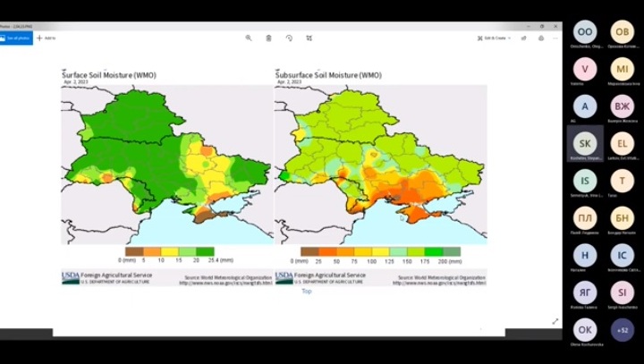Click the brown swatch in surface moisture legend

tap(134, 251)
